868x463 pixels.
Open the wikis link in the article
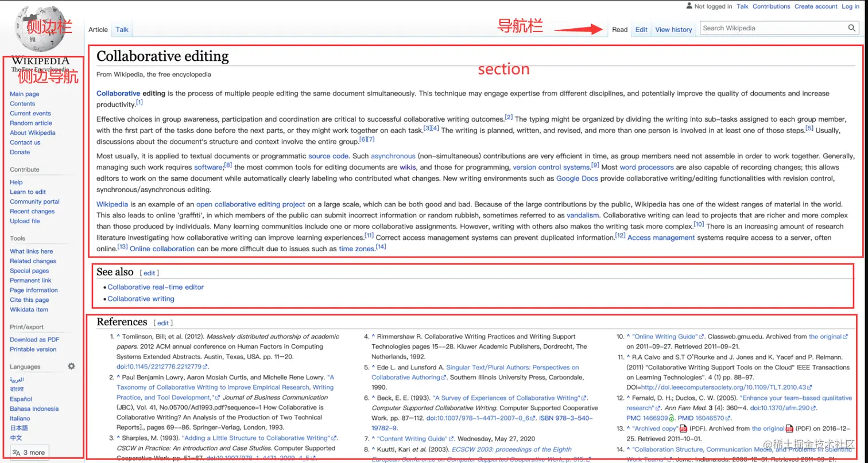point(408,168)
